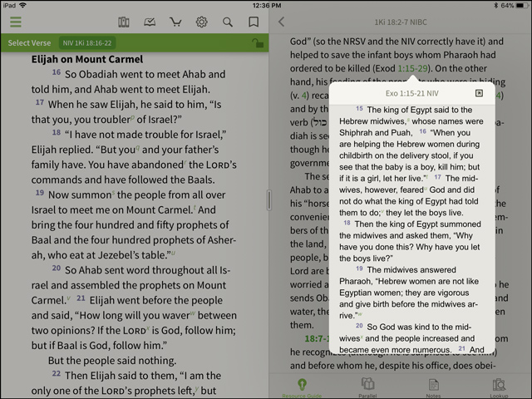Open the bookmarks ribbon icon
The height and width of the screenshot is (399, 532).
pos(254,22)
